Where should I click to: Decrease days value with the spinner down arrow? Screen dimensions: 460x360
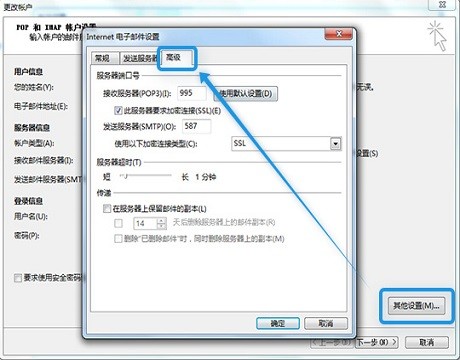point(161,226)
